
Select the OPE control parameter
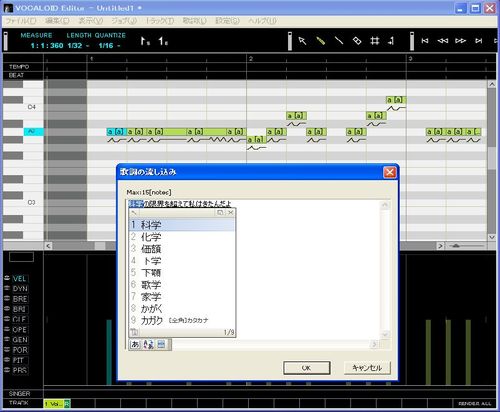coord(20,330)
